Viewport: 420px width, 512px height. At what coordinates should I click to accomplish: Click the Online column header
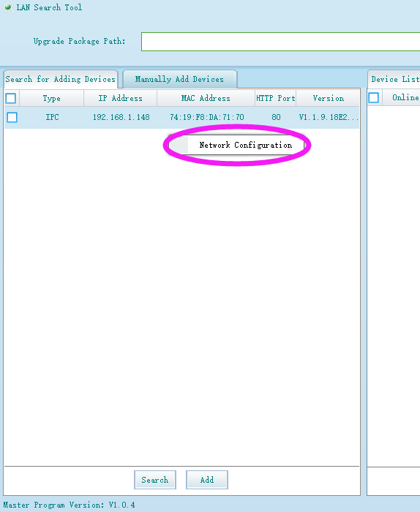(405, 97)
